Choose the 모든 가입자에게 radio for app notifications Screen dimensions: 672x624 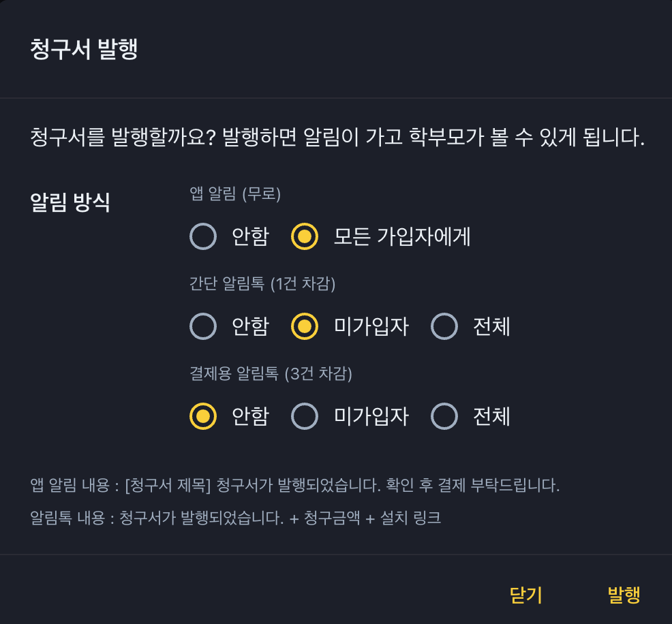pyautogui.click(x=305, y=237)
